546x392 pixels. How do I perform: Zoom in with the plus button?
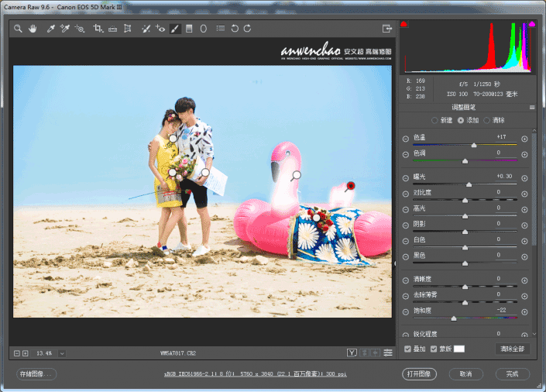pyautogui.click(x=25, y=353)
